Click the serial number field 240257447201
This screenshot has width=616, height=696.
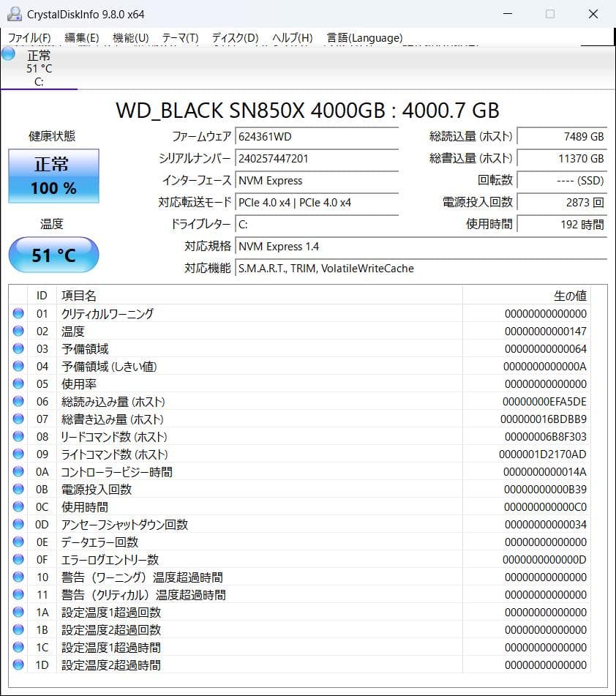click(x=317, y=159)
